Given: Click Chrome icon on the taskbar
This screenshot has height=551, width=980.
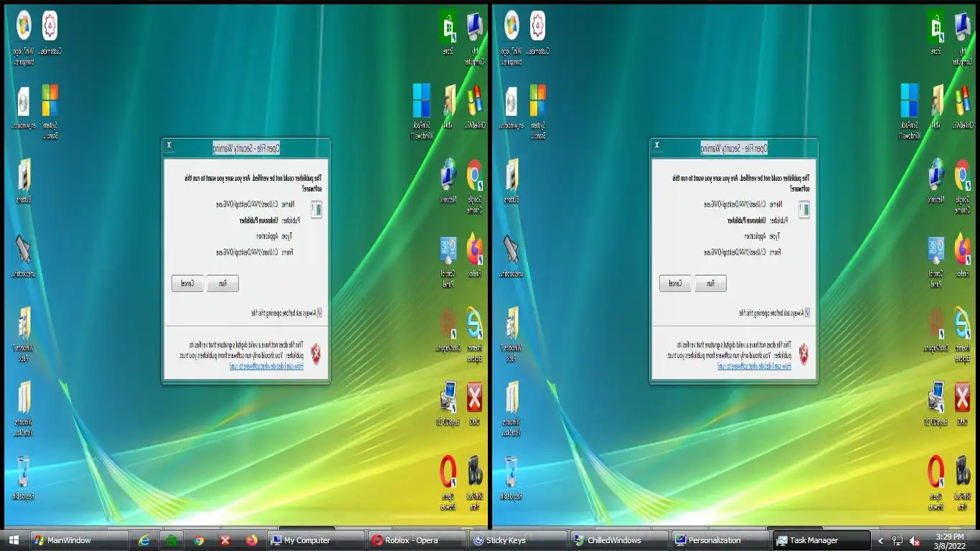Looking at the screenshot, I should tap(199, 540).
